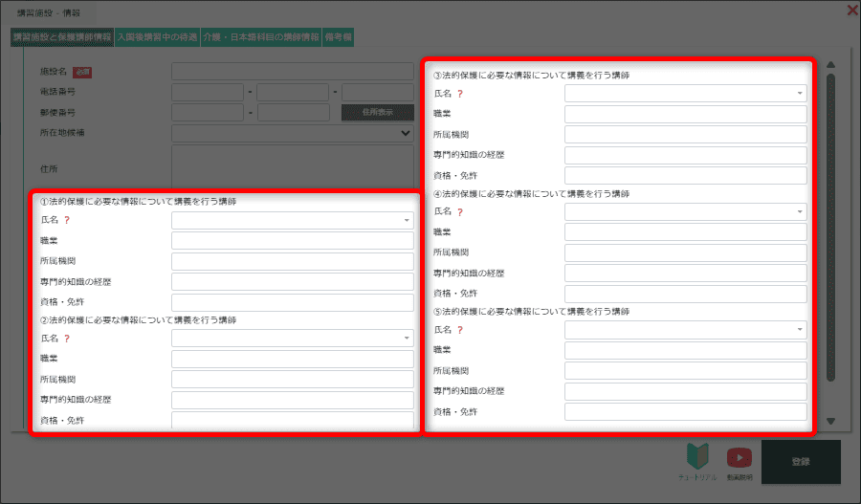The image size is (861, 504).
Task: Click third 電話番号 input box
Action: click(378, 92)
